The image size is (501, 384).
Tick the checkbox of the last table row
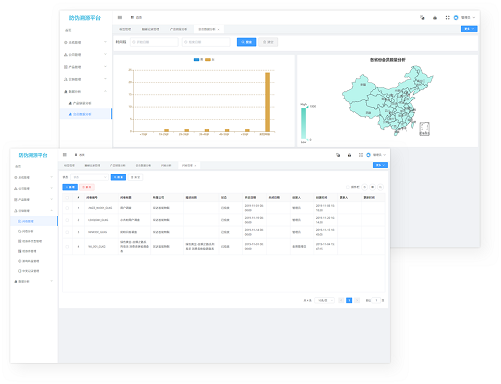(67, 247)
